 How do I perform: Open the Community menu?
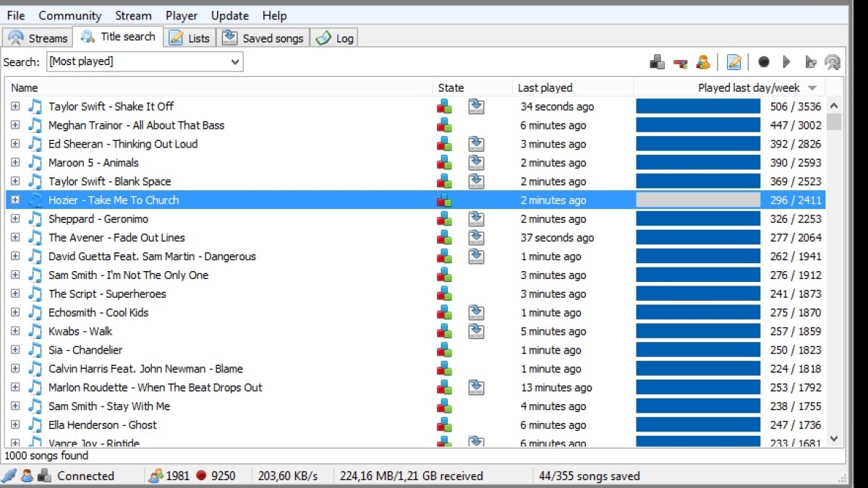(70, 15)
